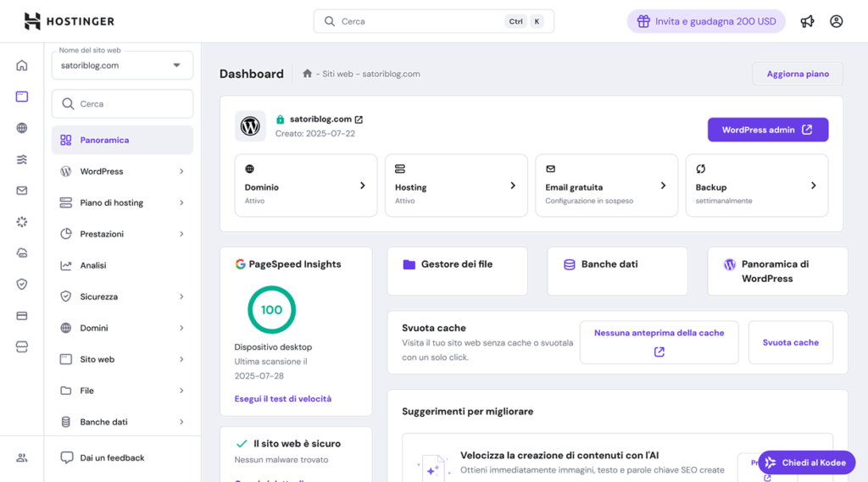Open the Hosting Attivo card
The image size is (868, 482).
[x=456, y=186]
